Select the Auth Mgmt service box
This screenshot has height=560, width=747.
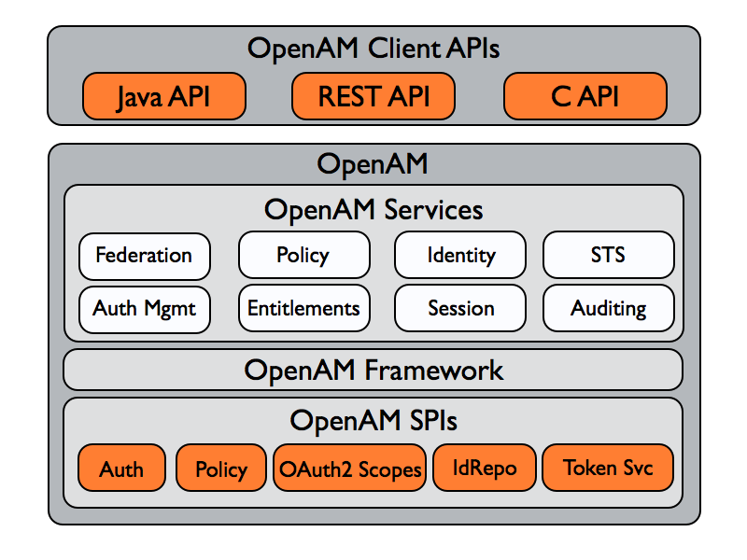pyautogui.click(x=145, y=310)
